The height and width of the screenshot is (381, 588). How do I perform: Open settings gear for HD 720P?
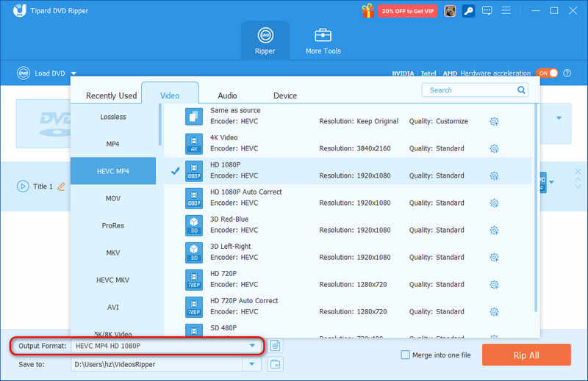494,285
